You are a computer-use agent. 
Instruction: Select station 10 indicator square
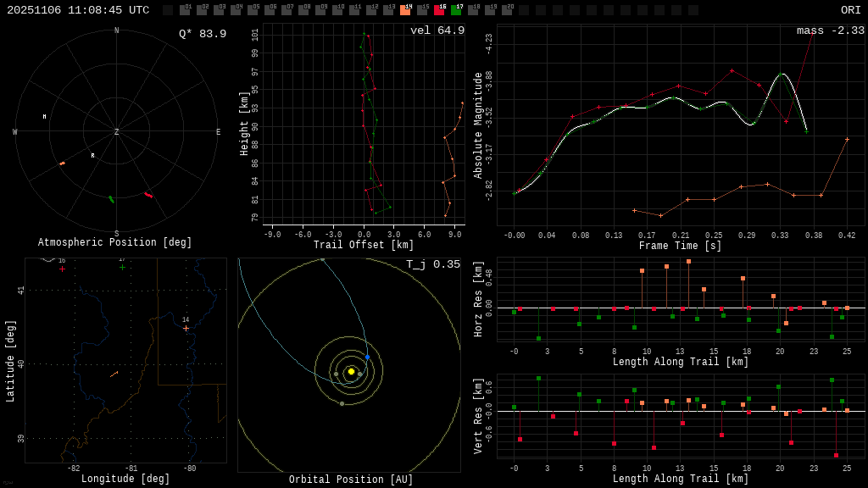click(337, 10)
